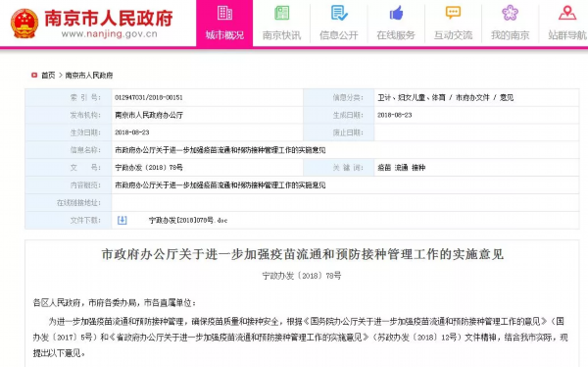Open the 互动交流 menu label

coord(453,35)
